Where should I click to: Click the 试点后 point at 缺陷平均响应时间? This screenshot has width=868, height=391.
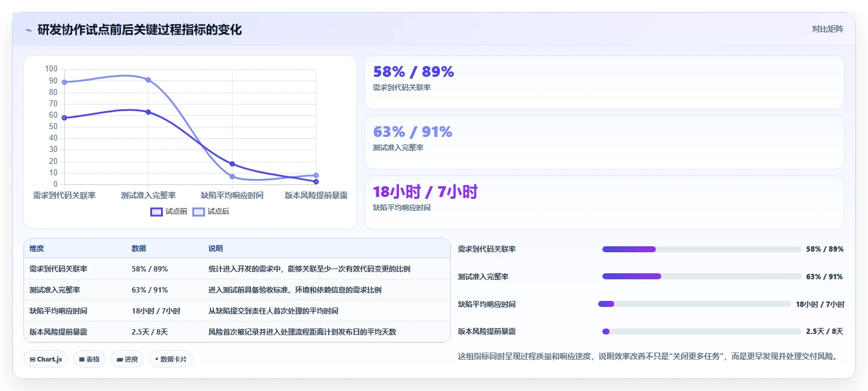tap(232, 177)
